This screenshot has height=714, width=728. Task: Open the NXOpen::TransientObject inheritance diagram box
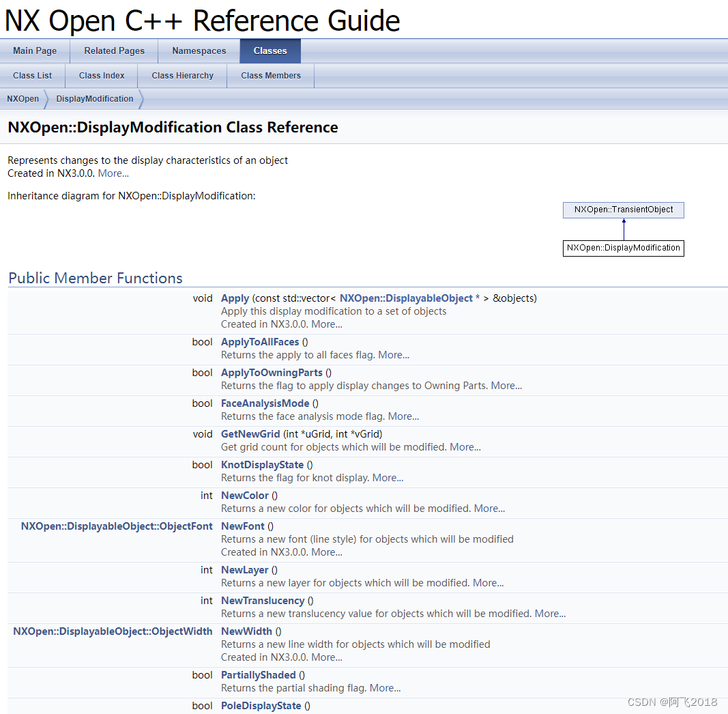(x=623, y=210)
